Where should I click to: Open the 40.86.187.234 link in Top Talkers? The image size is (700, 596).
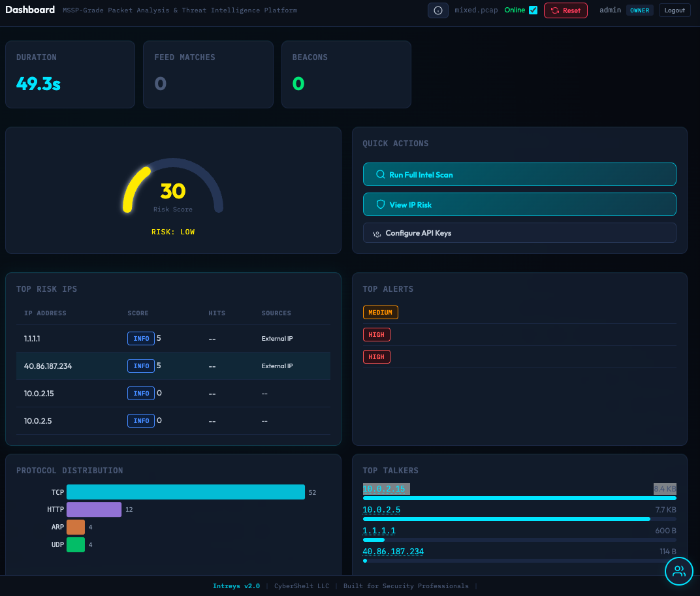click(x=393, y=551)
